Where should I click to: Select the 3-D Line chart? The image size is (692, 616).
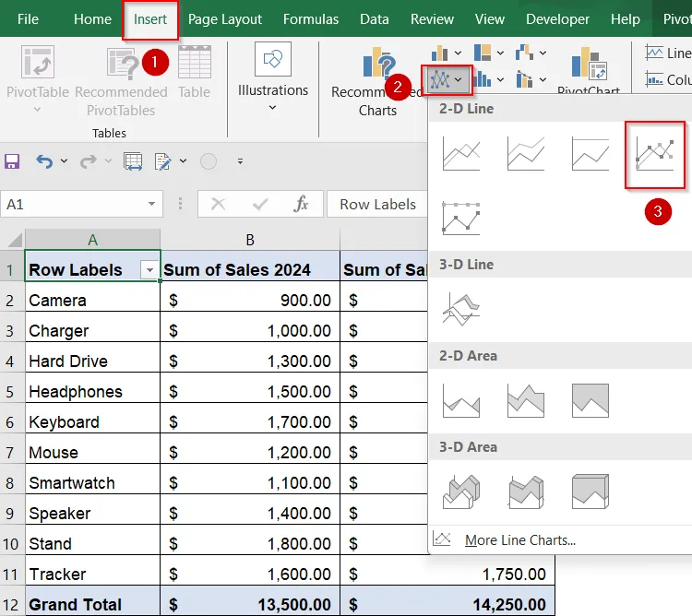[461, 309]
